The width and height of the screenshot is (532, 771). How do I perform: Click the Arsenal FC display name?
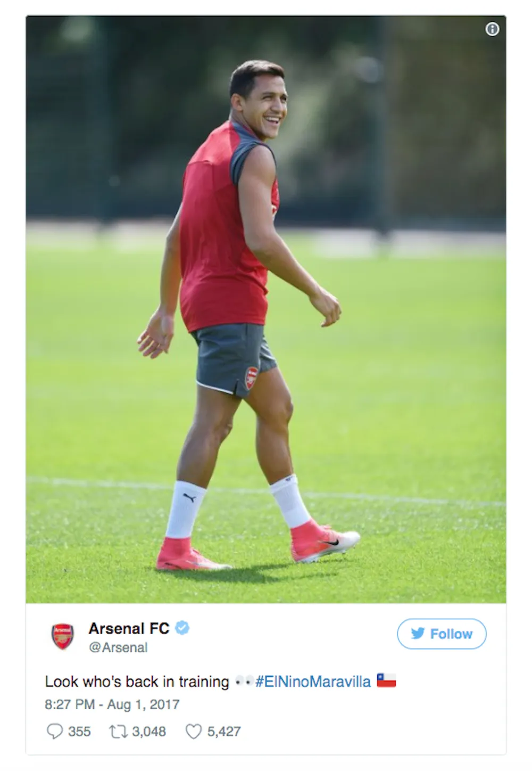click(129, 628)
